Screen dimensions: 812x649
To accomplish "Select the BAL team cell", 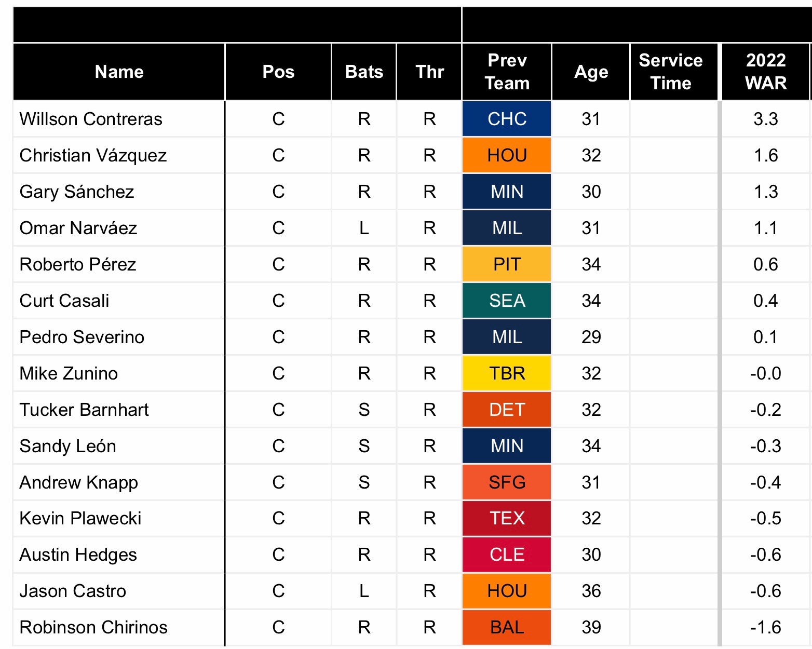I will point(507,627).
